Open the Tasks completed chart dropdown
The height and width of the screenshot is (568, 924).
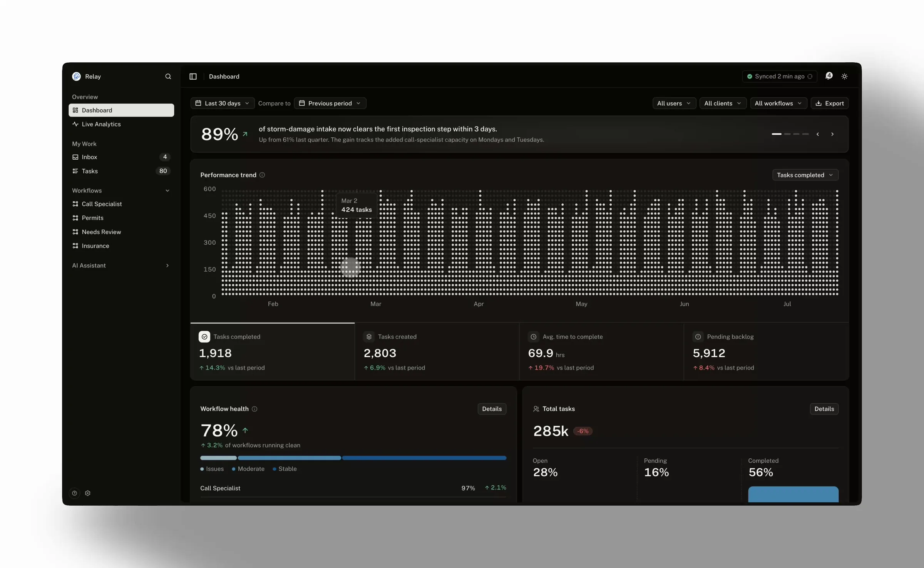(x=805, y=175)
